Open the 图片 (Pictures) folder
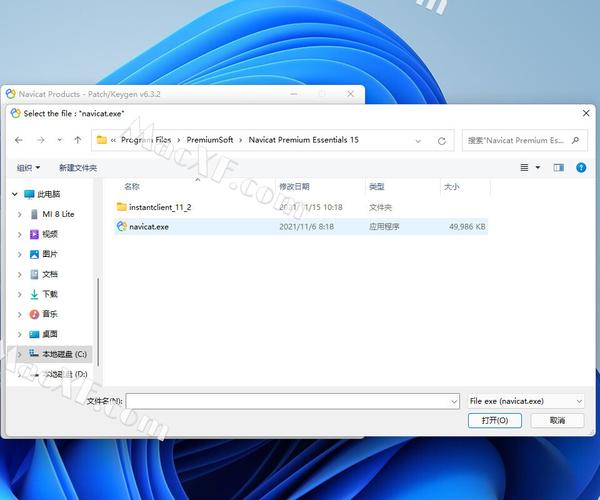The width and height of the screenshot is (600, 500). [50, 254]
